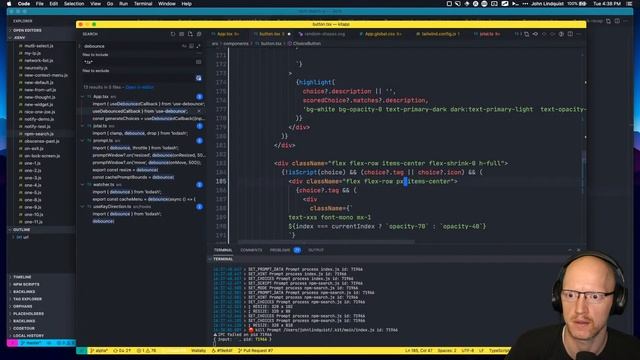
Task: Click the files to include field
Action: (138, 62)
